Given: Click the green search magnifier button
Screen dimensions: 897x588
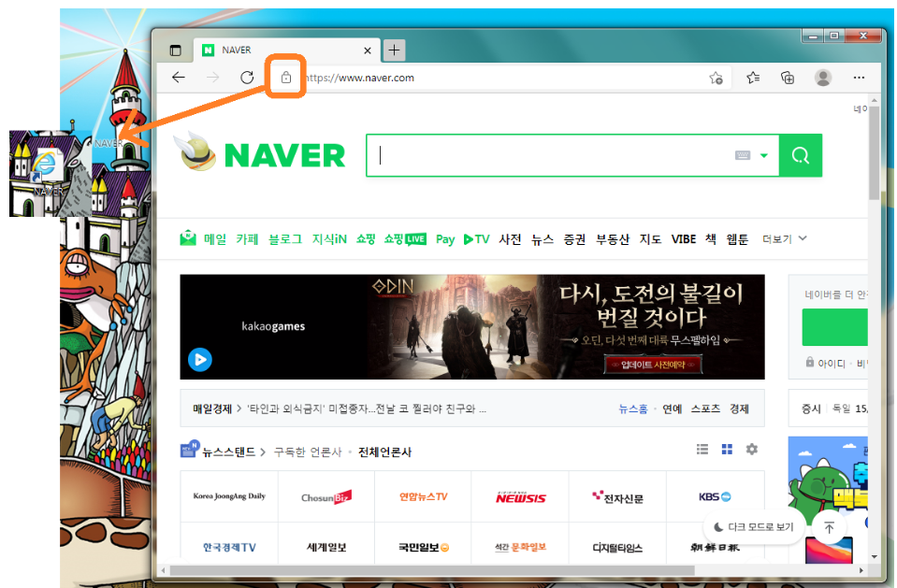Looking at the screenshot, I should [801, 155].
